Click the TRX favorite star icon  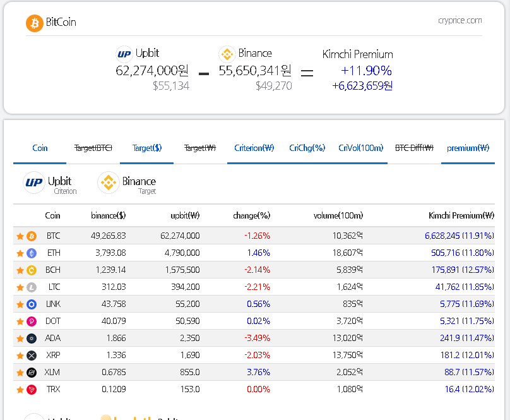click(x=20, y=390)
